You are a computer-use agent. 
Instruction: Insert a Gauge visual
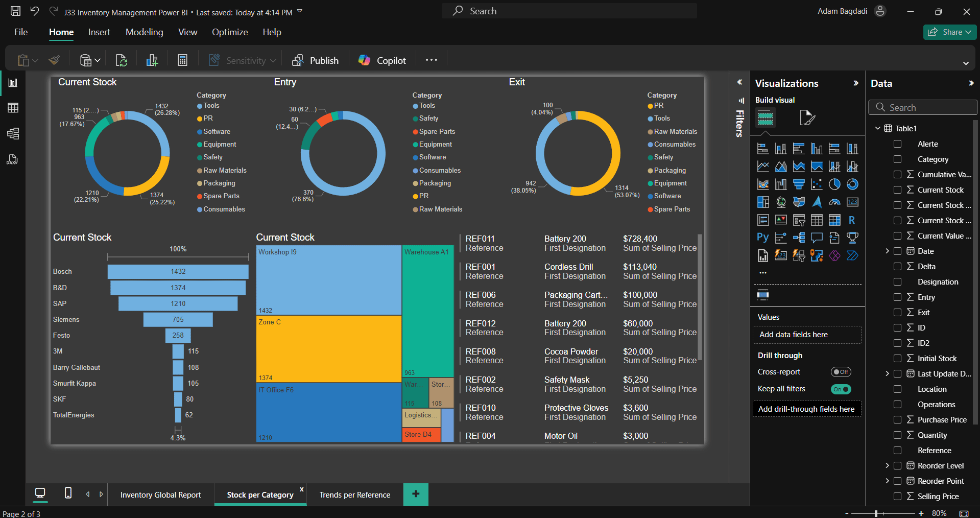coord(834,202)
